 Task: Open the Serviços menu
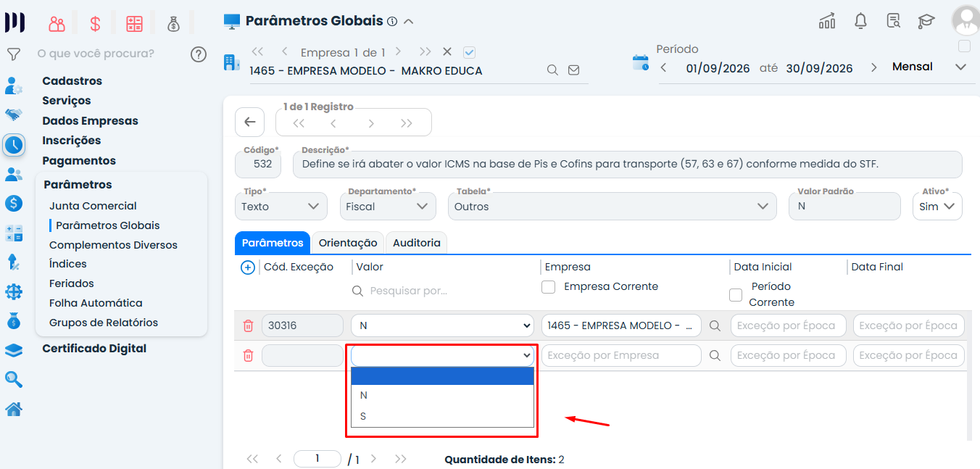click(x=67, y=101)
